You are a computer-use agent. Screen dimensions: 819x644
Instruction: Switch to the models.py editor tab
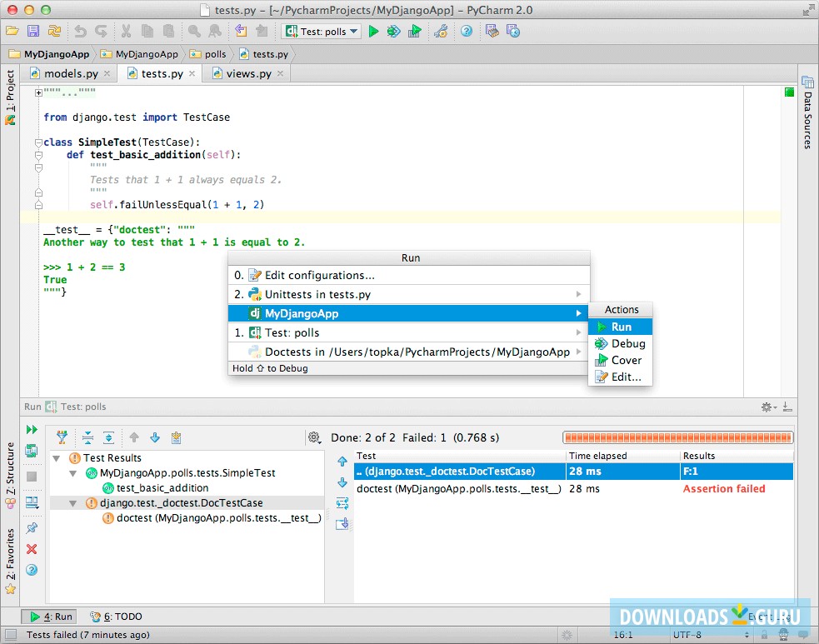point(71,73)
